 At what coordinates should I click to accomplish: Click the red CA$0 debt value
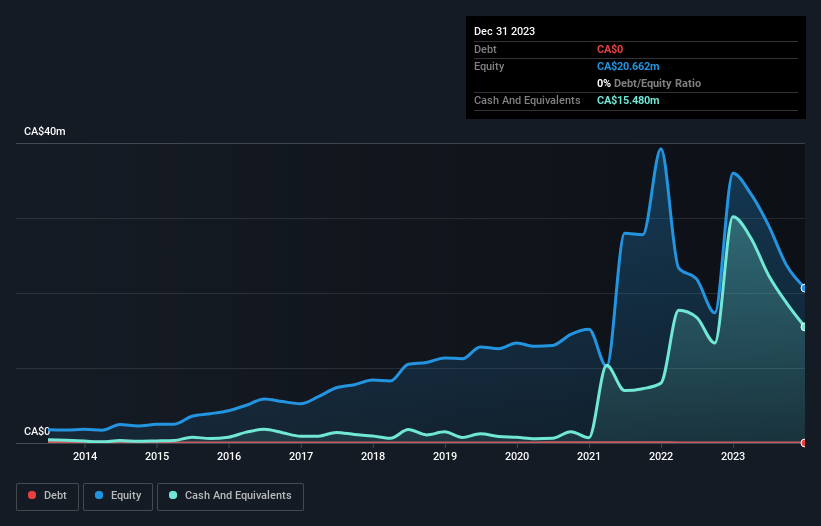click(x=610, y=49)
